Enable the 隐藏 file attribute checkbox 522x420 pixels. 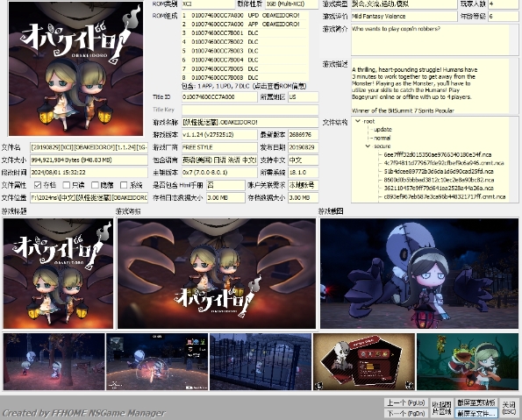point(96,185)
